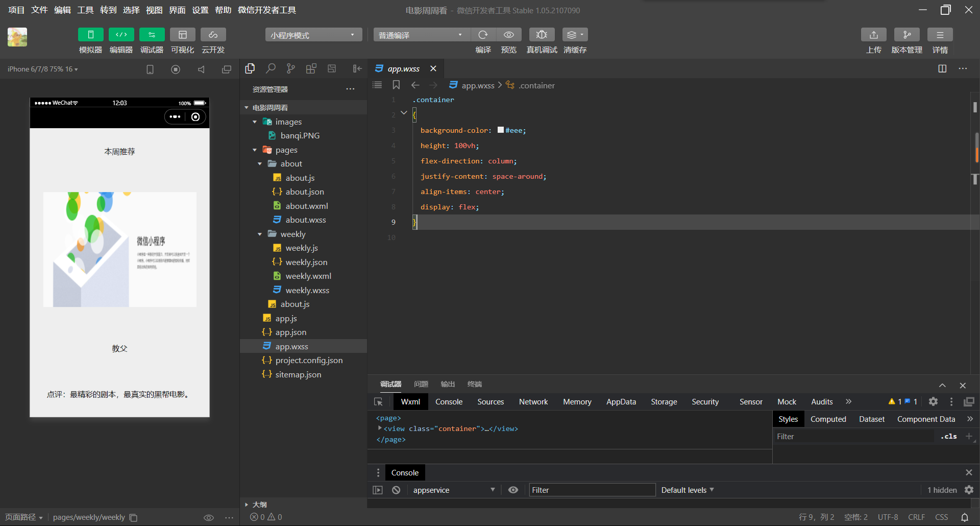Focus the Styles Filter field

855,437
